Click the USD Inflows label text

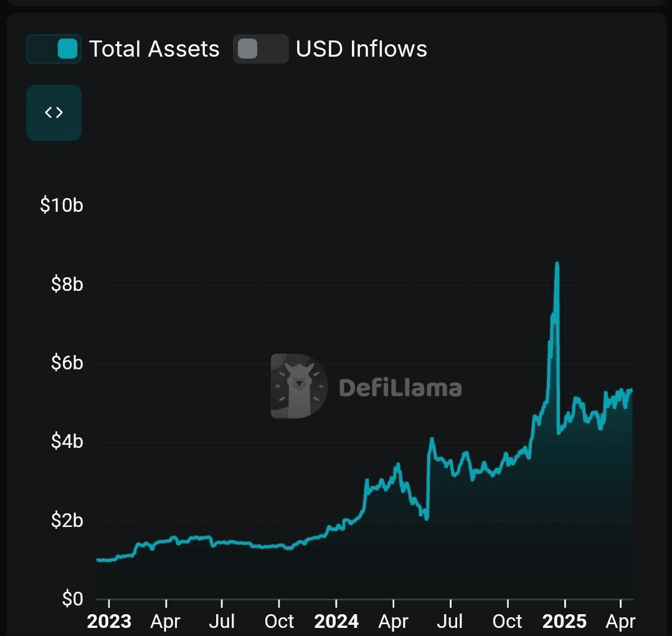point(361,49)
